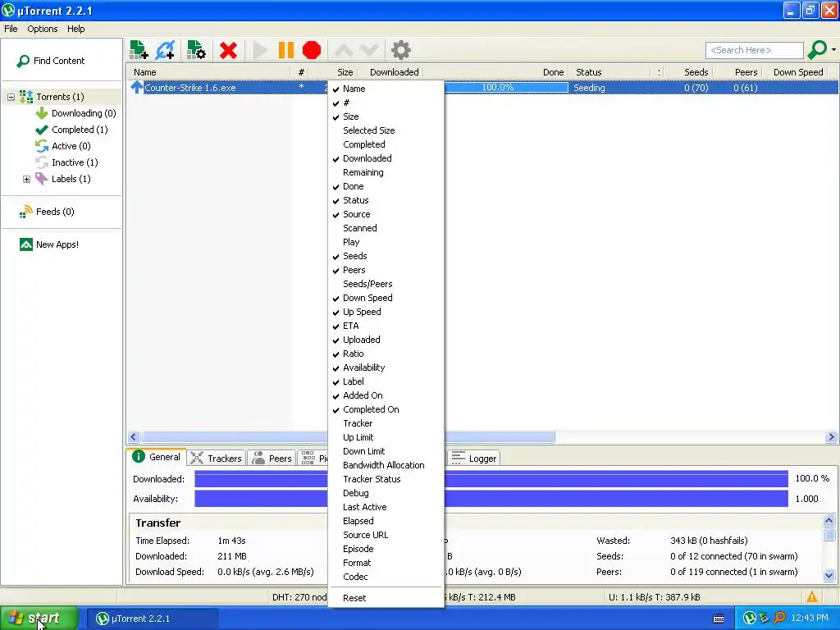Open the Help menu
Viewport: 840px width, 630px height.
[76, 29]
